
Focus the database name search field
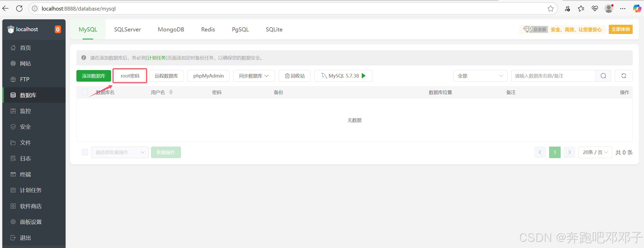(553, 76)
